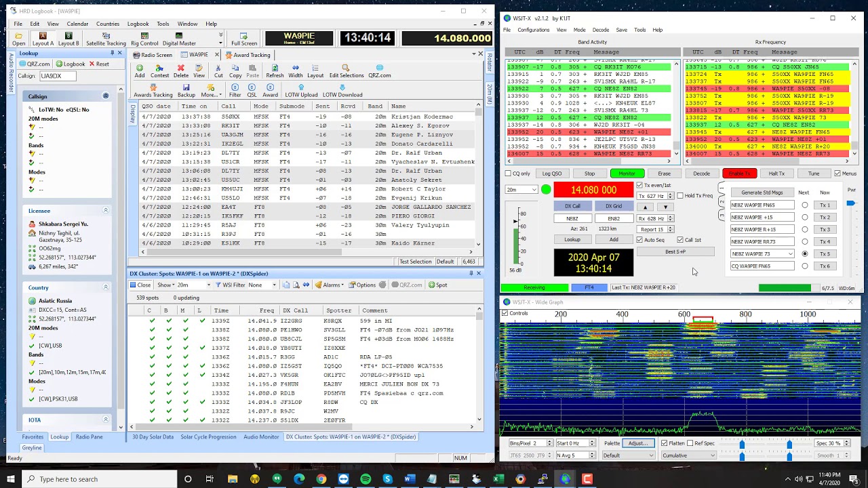Screen dimensions: 868x488
Task: Click the Best S+P button
Action: coord(675,251)
